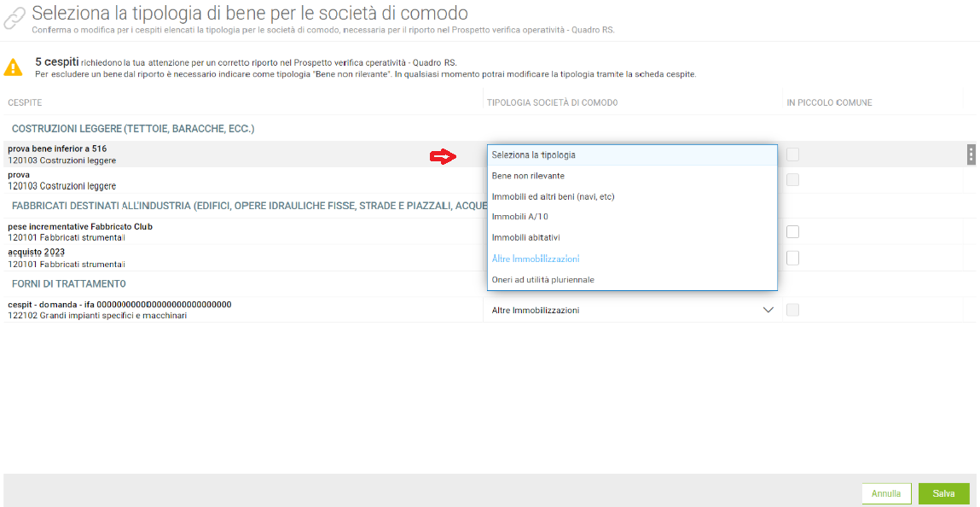Viewport: 980px width, 507px height.
Task: Click the 'IN PICCOLO COMUNE' column header
Action: coord(829,102)
